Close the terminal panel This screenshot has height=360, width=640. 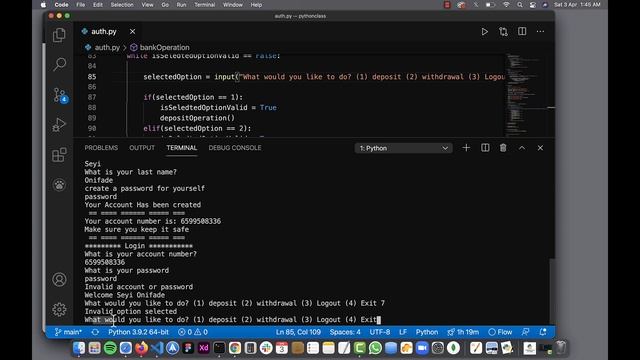(540, 148)
